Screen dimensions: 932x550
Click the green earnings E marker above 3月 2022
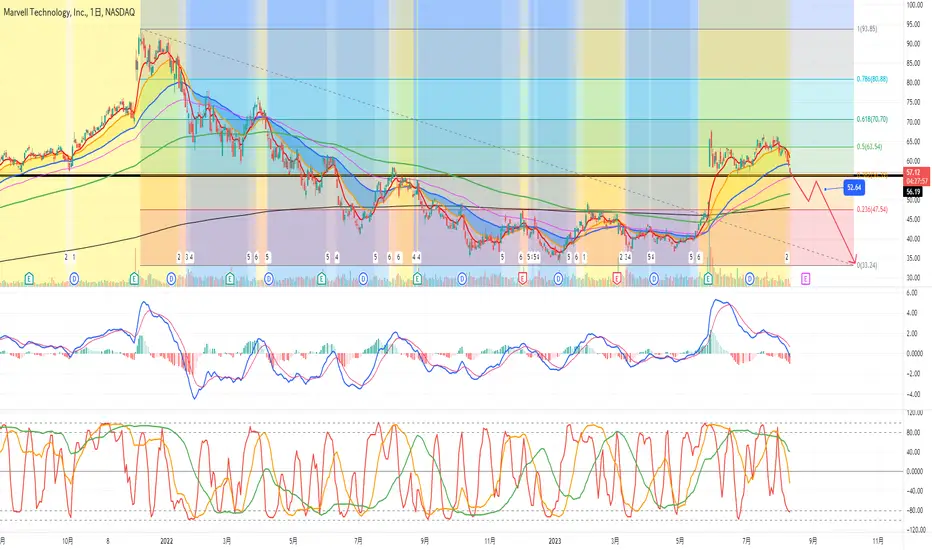pos(230,278)
